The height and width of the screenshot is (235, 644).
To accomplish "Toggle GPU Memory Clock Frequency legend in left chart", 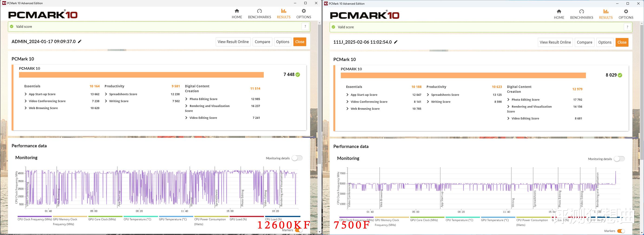I will click(70, 221).
